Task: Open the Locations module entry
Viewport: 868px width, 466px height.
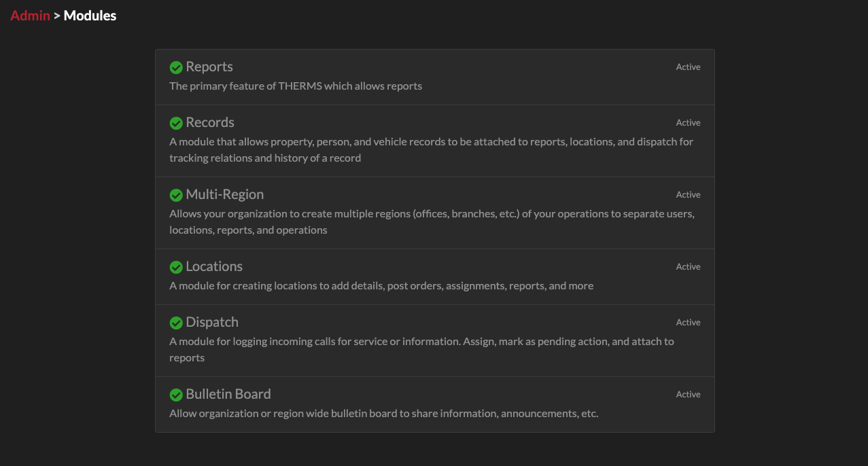Action: (x=214, y=266)
